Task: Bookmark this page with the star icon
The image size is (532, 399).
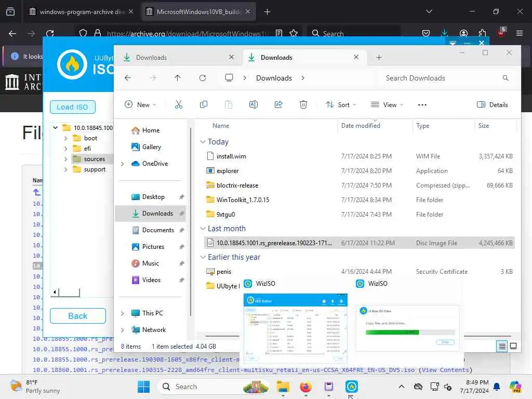Action: point(294,33)
